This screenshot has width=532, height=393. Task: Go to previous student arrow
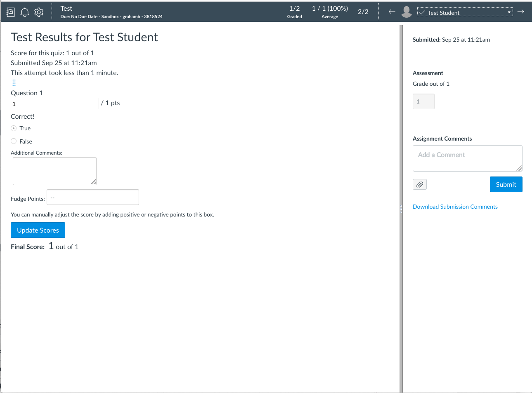(392, 12)
